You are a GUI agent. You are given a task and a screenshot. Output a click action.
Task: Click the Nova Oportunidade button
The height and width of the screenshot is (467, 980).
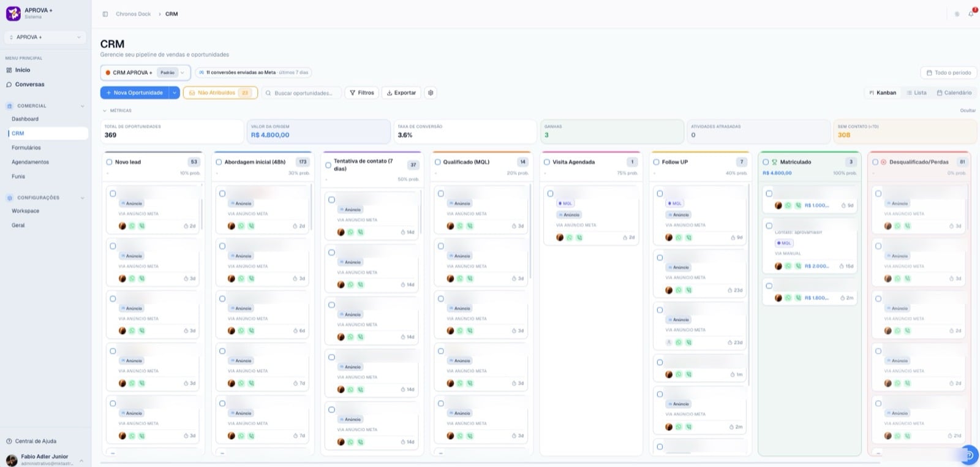(x=134, y=93)
